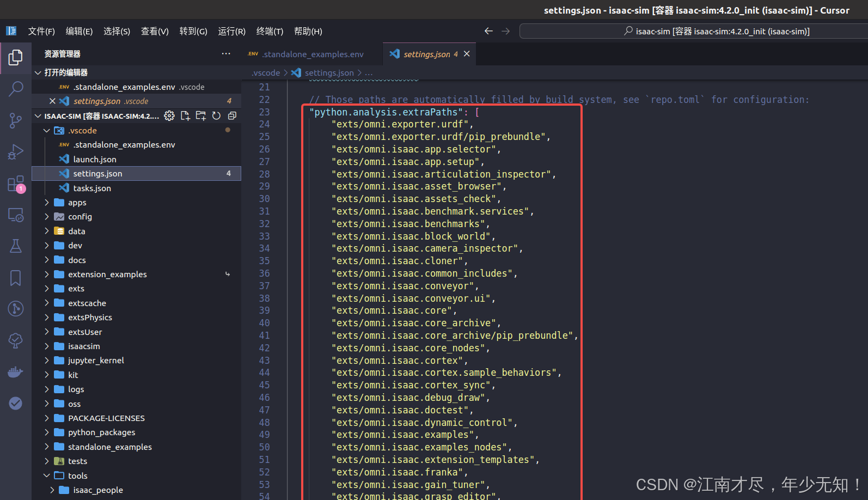This screenshot has height=500, width=868.
Task: Switch to settings.json editor tab
Action: coord(429,54)
